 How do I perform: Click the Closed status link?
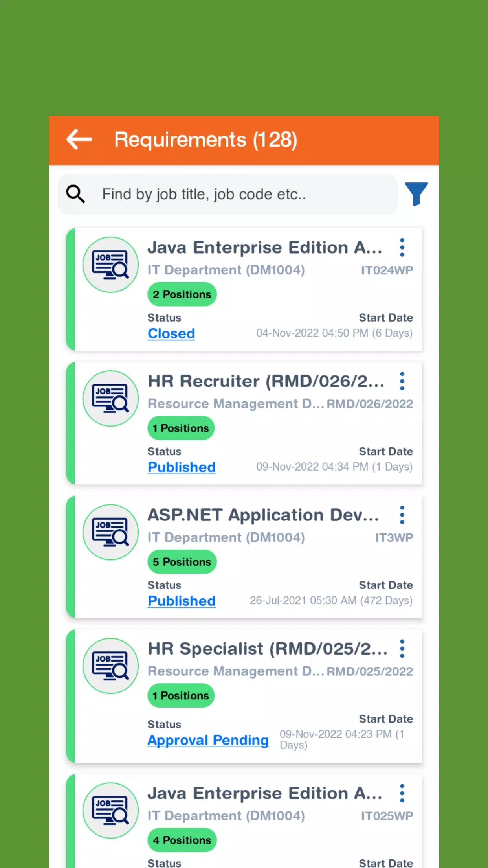tap(171, 333)
